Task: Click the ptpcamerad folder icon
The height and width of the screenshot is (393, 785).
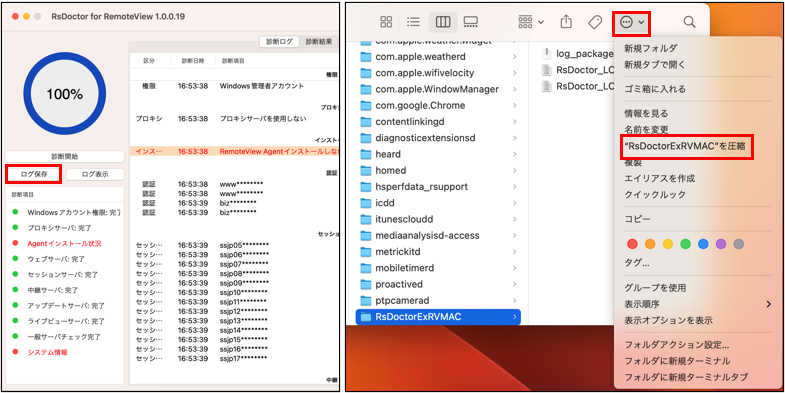Action: tap(366, 300)
